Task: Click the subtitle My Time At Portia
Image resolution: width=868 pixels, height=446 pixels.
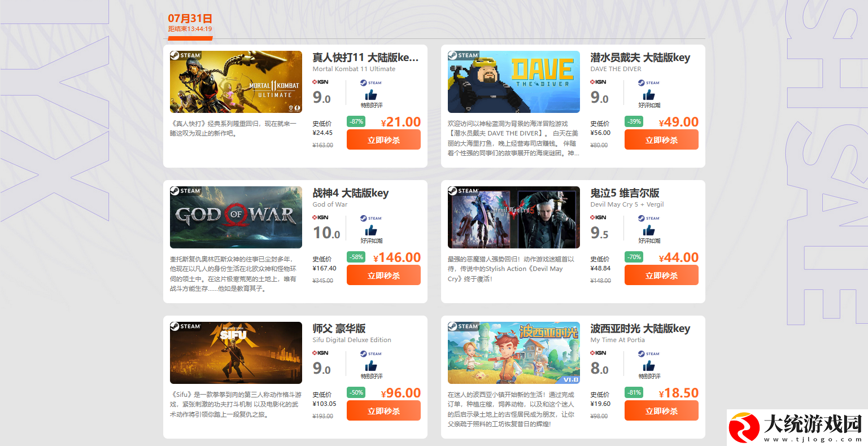Action: click(618, 340)
